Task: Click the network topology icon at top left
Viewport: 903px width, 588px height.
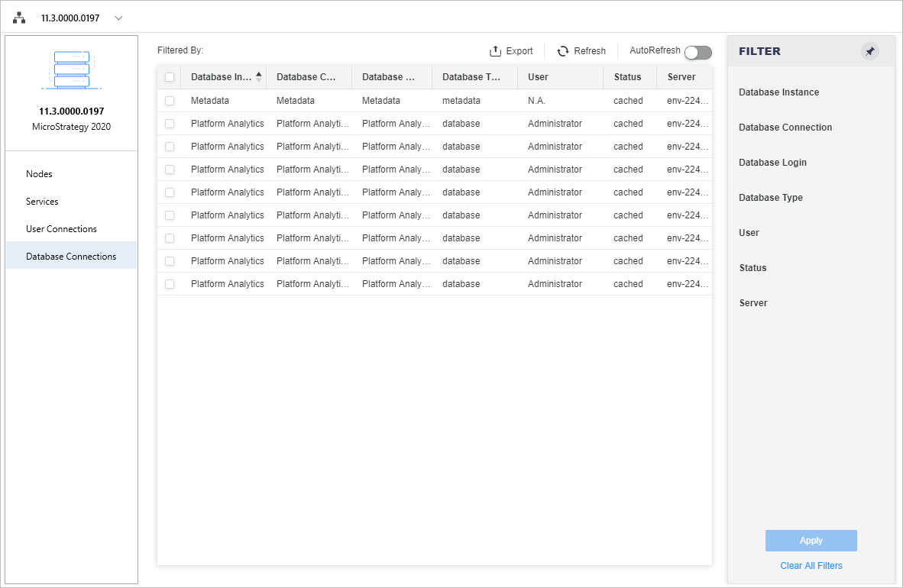Action: pos(19,18)
